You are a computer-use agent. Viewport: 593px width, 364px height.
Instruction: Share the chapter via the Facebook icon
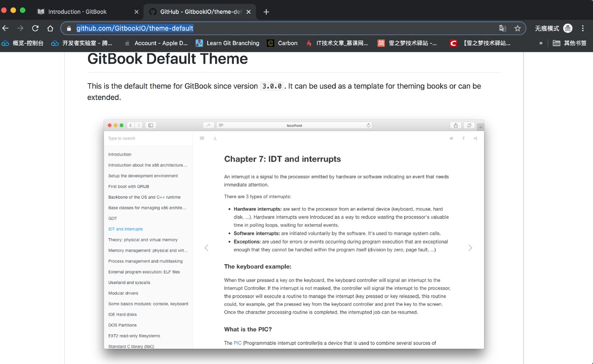point(463,138)
